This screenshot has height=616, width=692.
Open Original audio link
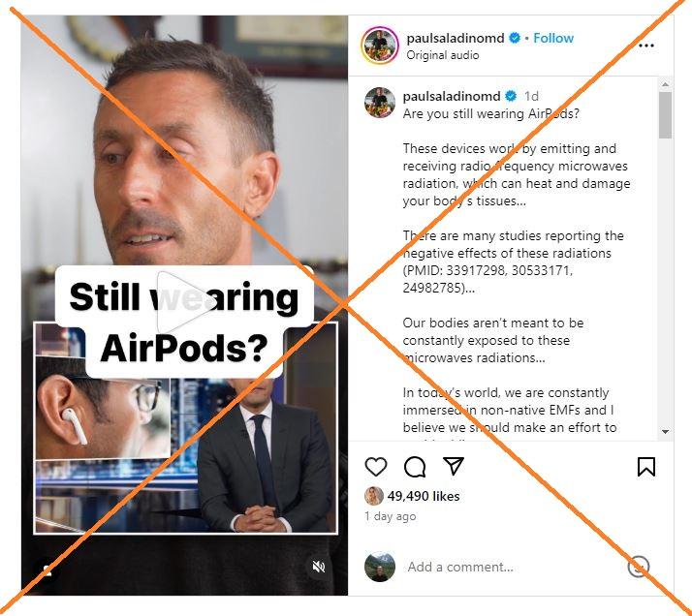[442, 55]
